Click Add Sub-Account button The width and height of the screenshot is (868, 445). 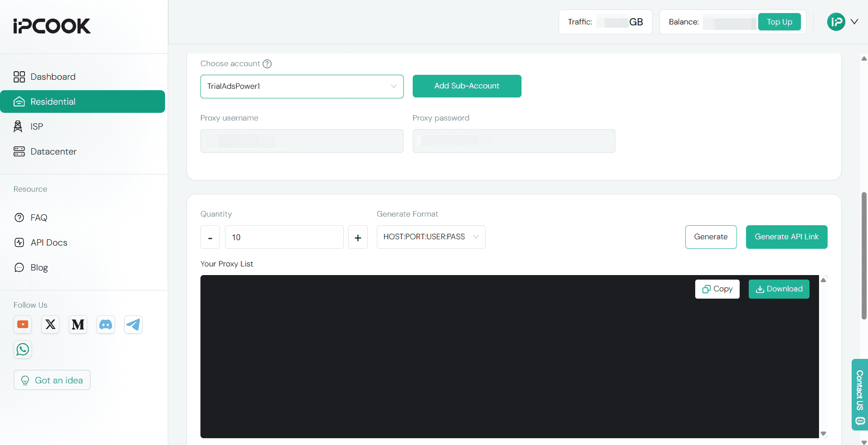click(467, 86)
